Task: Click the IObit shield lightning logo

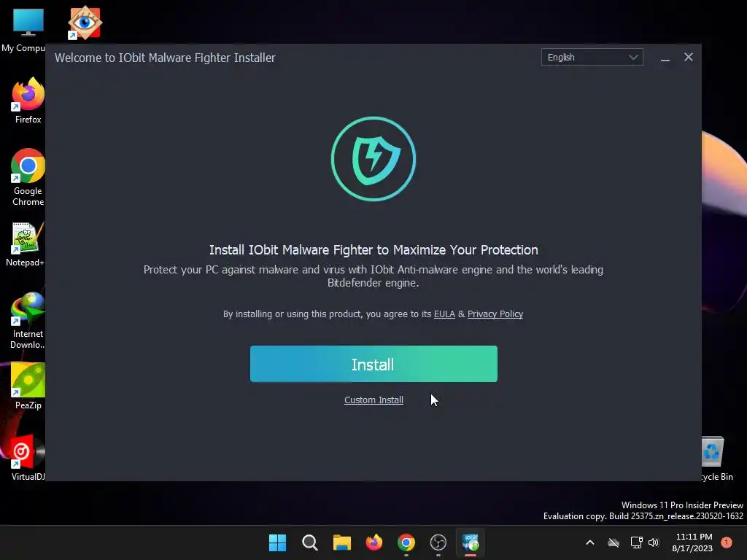Action: tap(373, 158)
